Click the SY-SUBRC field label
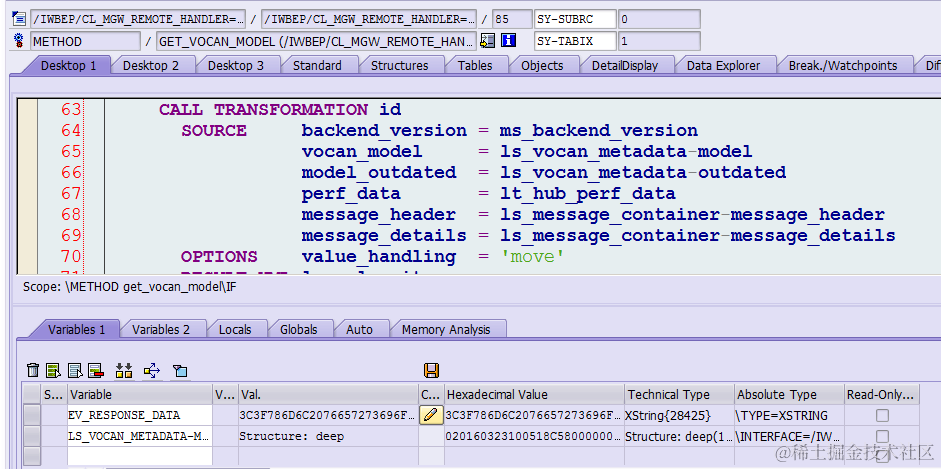The height and width of the screenshot is (469, 941). click(575, 19)
